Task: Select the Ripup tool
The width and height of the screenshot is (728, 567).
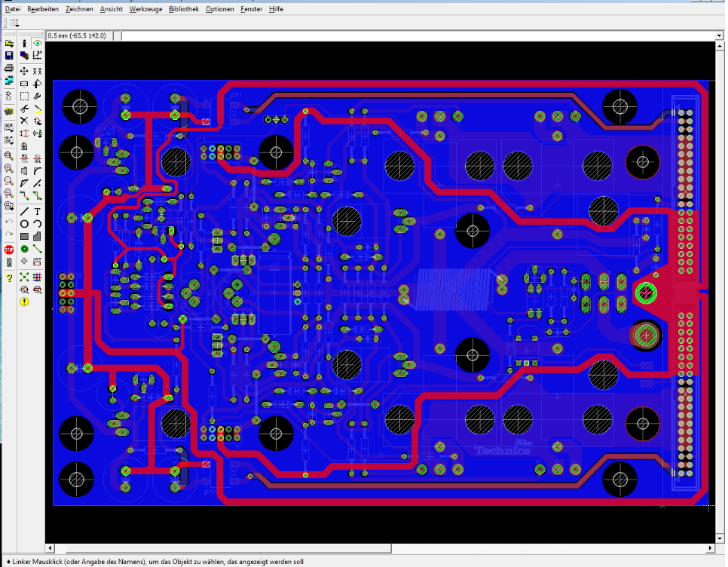Action: point(37,196)
